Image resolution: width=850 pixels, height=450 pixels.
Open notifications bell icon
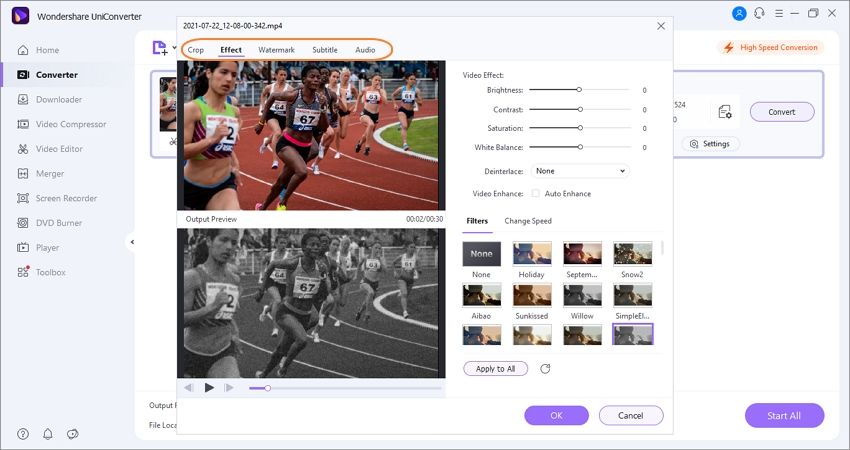pos(48,434)
